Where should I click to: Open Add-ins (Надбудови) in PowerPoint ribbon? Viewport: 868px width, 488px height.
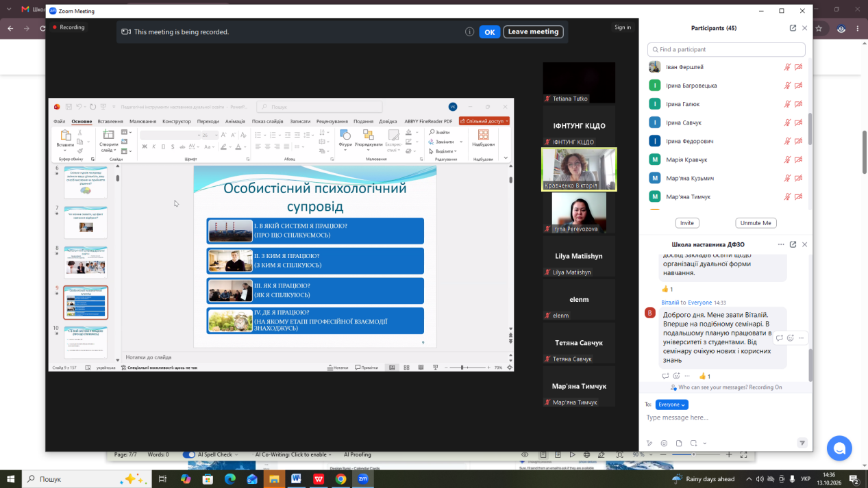click(483, 138)
